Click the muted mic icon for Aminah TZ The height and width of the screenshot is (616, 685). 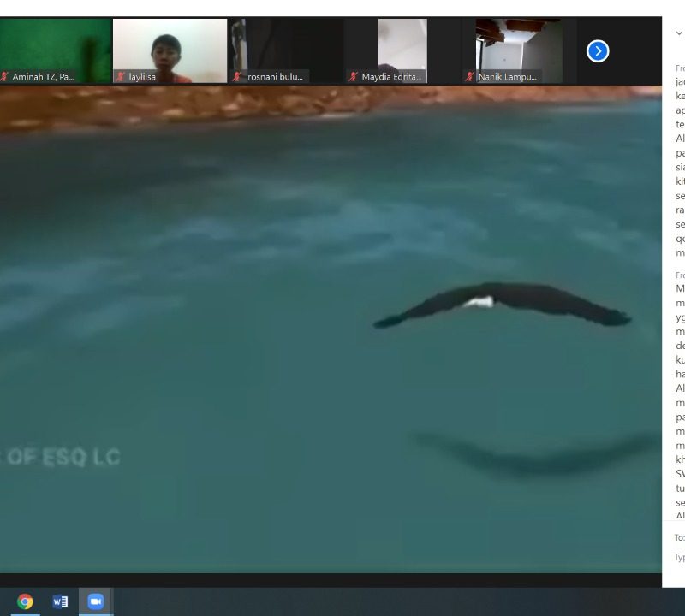(5, 77)
